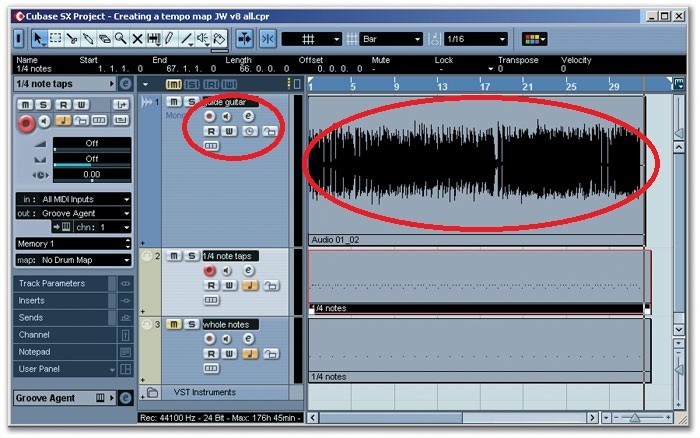Expand the 1/4 note taps inspector title arrow
This screenshot has height=438, width=700.
(111, 84)
